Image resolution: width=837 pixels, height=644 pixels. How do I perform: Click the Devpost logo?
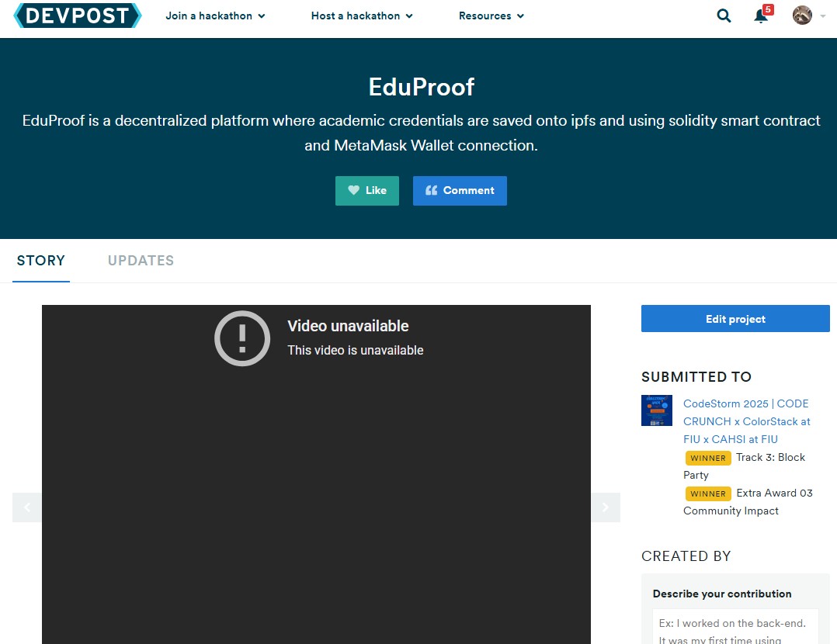pyautogui.click(x=78, y=16)
